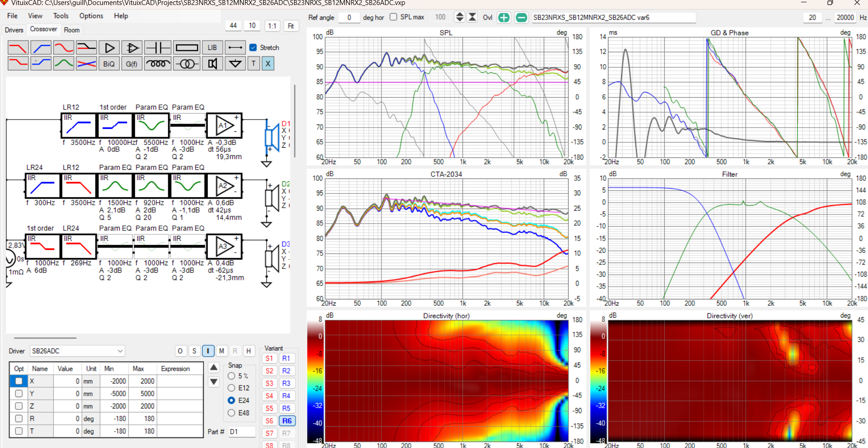Viewport: 868px width, 448px height.
Task: Check Opt box for Y row
Action: click(19, 393)
